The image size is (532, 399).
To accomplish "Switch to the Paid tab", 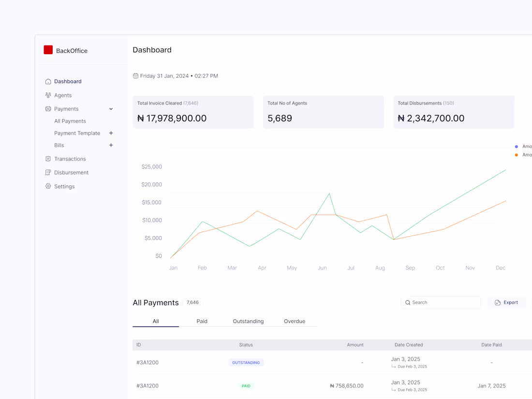I will 202,321.
